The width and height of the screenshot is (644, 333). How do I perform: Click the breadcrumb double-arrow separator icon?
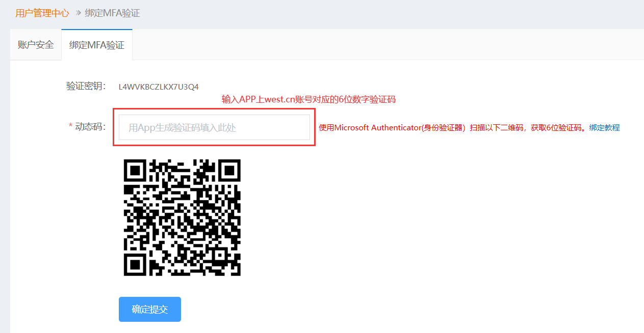click(78, 13)
